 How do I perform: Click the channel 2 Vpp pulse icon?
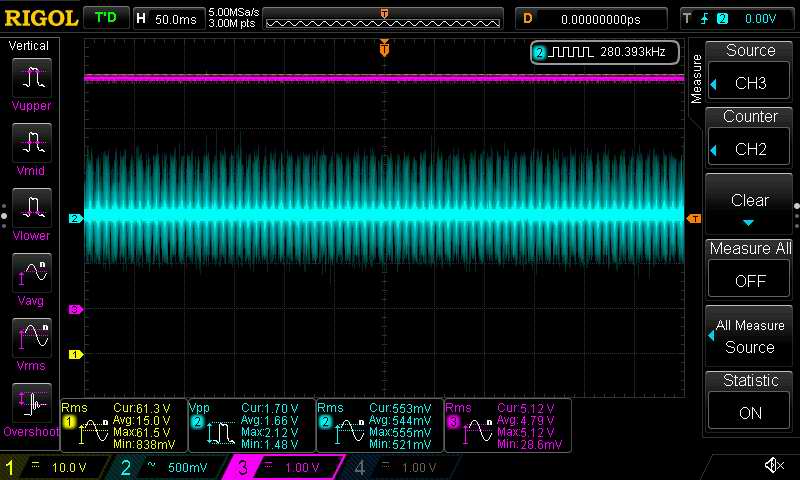pos(220,433)
